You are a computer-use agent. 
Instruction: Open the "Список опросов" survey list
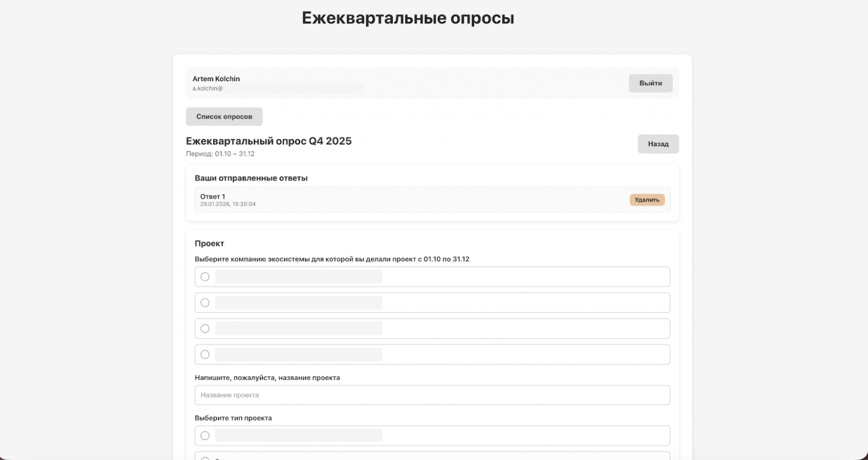pyautogui.click(x=224, y=116)
